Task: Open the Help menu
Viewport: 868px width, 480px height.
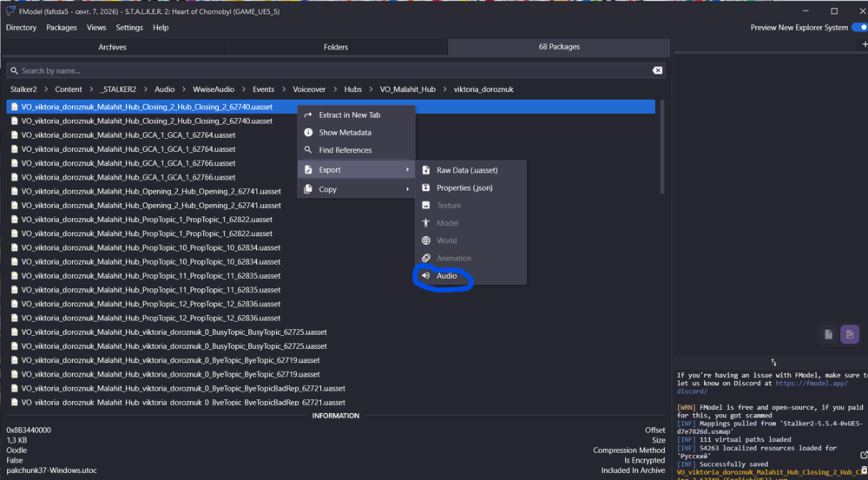Action: click(161, 28)
